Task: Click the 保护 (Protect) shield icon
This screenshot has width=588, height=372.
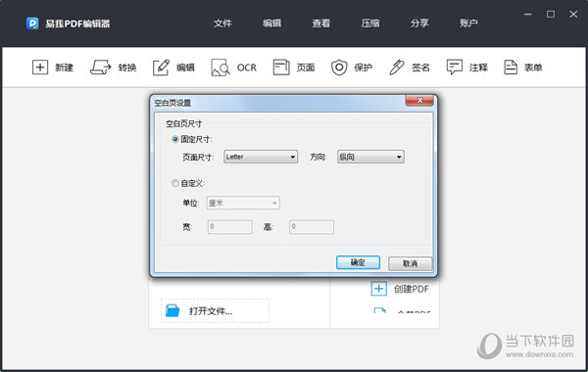Action: coord(339,68)
